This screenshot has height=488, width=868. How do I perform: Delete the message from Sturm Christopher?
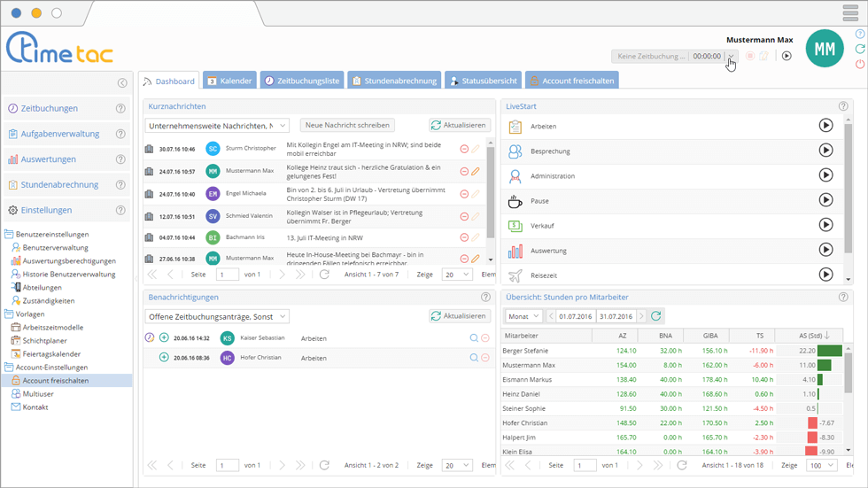464,149
